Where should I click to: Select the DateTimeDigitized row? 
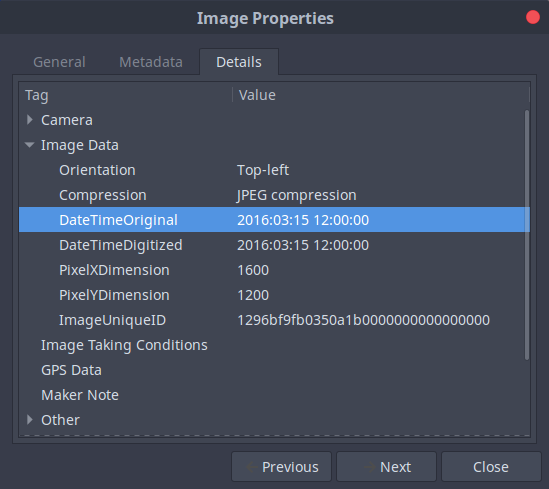point(274,245)
